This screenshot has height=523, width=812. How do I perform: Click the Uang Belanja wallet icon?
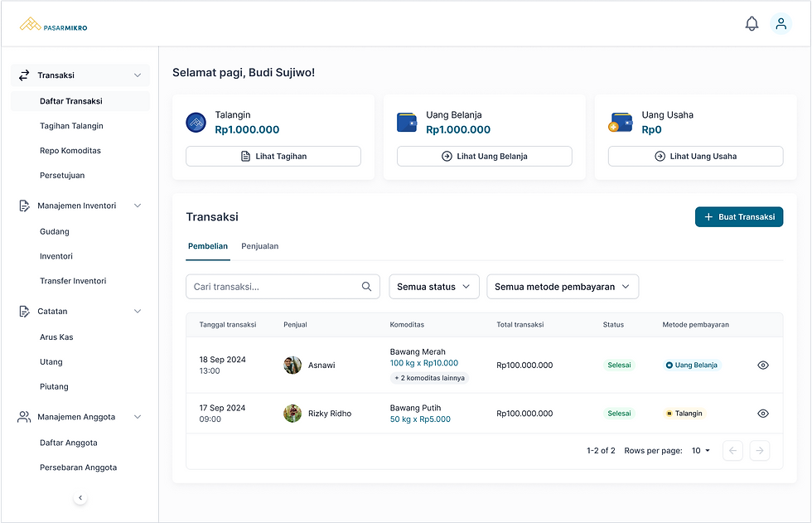[407, 123]
